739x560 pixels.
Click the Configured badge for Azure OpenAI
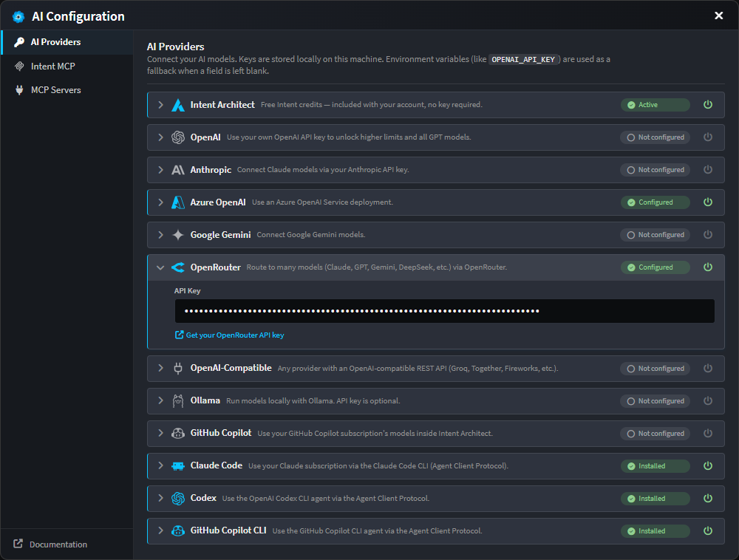click(x=655, y=202)
